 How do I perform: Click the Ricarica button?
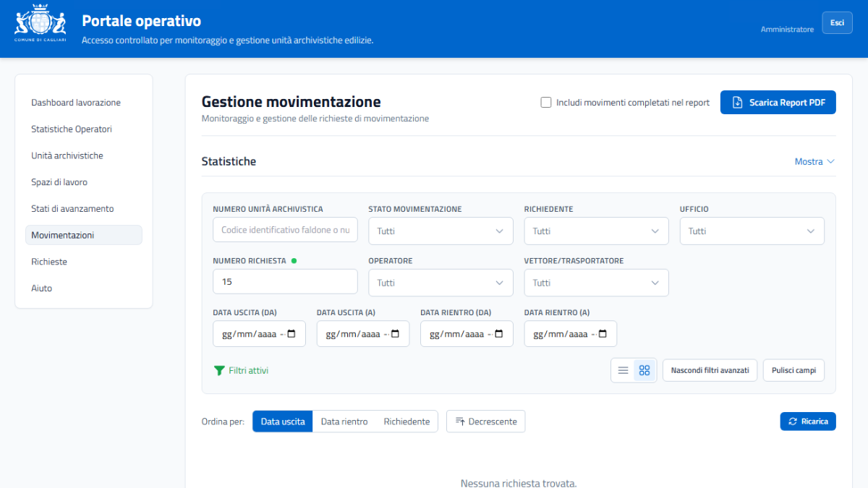(808, 421)
